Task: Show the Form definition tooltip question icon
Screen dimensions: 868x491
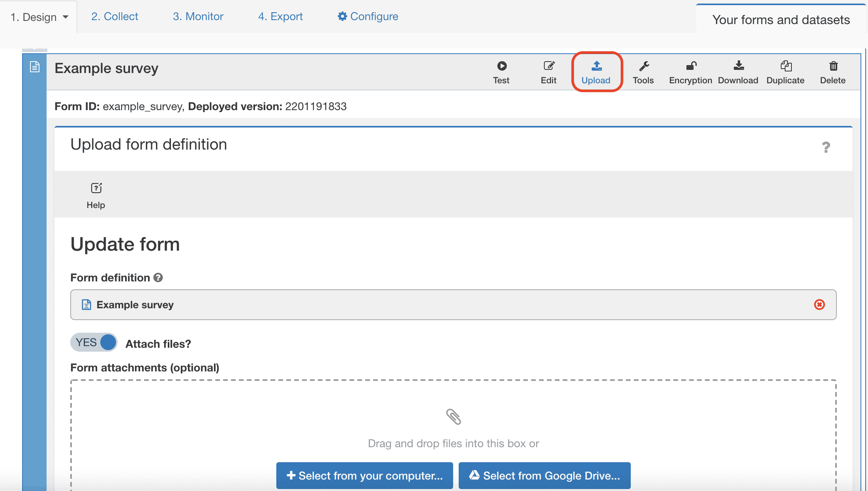Action: 158,277
